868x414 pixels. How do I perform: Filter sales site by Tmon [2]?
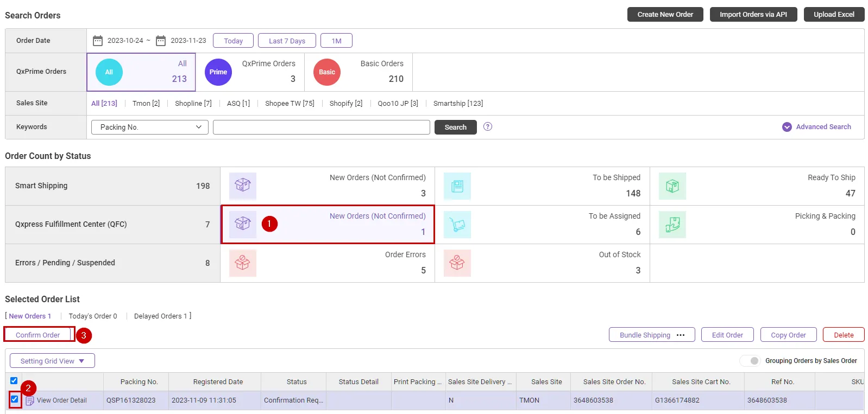[x=146, y=103]
